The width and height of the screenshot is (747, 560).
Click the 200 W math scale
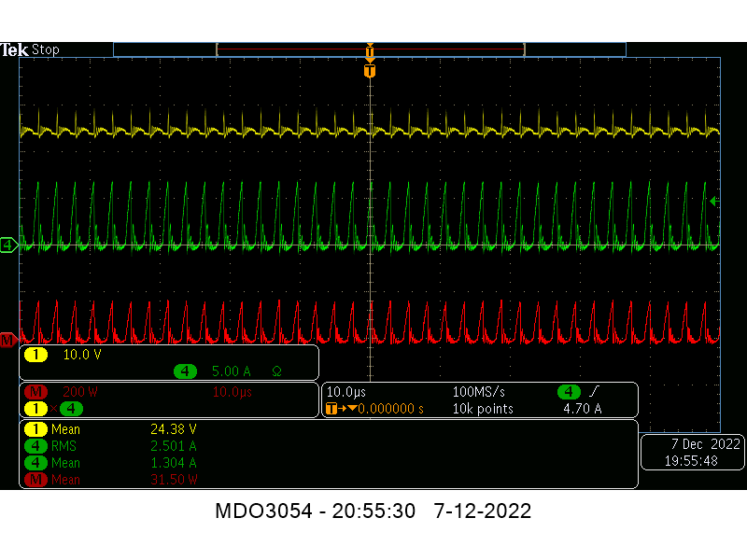pyautogui.click(x=80, y=392)
